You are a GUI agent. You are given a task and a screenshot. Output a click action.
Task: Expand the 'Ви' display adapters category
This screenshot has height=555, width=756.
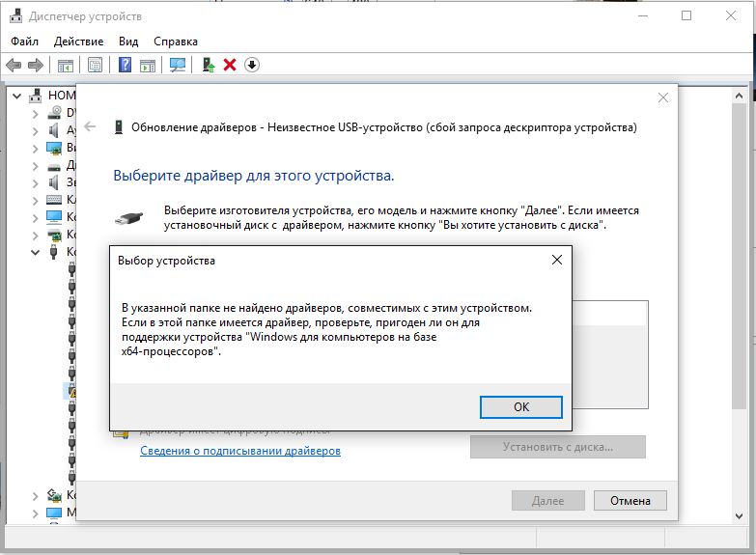pos(35,148)
